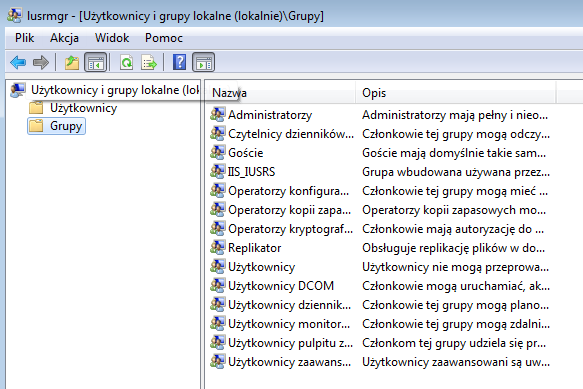Select the Grupy folder in the tree
Image resolution: width=583 pixels, height=389 pixels.
tap(66, 126)
